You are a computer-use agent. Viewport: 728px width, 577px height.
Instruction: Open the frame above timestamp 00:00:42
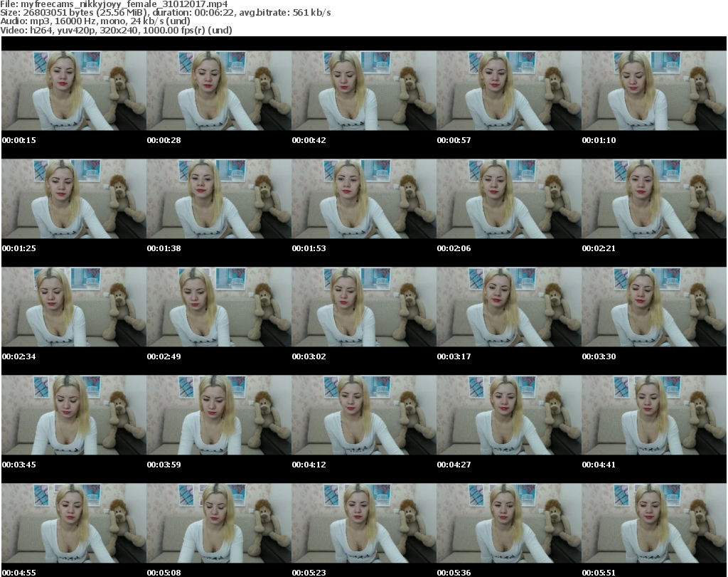click(x=364, y=90)
